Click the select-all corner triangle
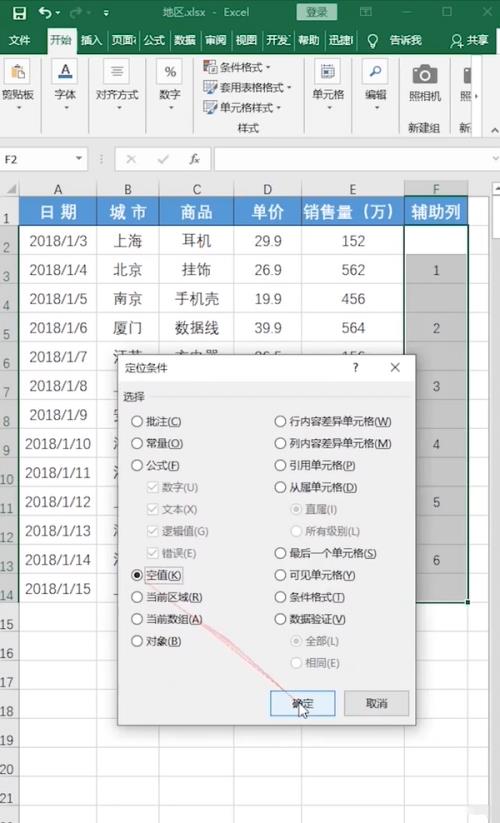500x823 pixels. click(x=10, y=188)
